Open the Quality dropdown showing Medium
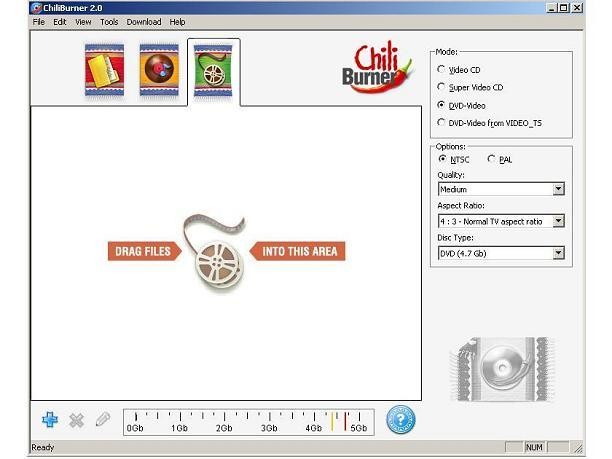Image resolution: width=612 pixels, height=459 pixels. coord(501,189)
